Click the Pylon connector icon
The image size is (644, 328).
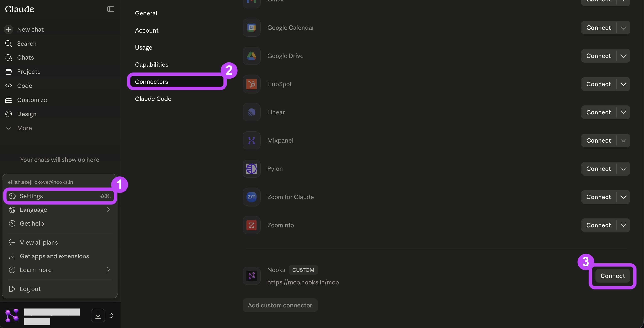[252, 169]
